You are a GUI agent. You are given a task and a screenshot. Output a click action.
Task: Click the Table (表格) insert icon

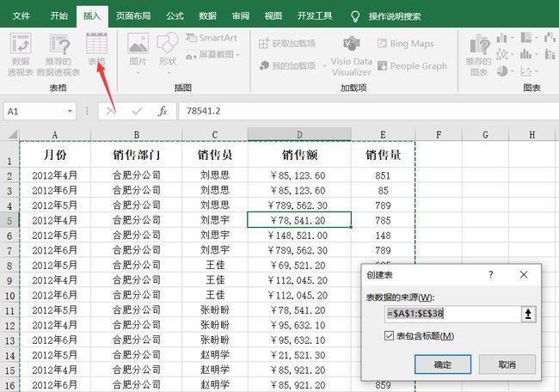click(96, 49)
